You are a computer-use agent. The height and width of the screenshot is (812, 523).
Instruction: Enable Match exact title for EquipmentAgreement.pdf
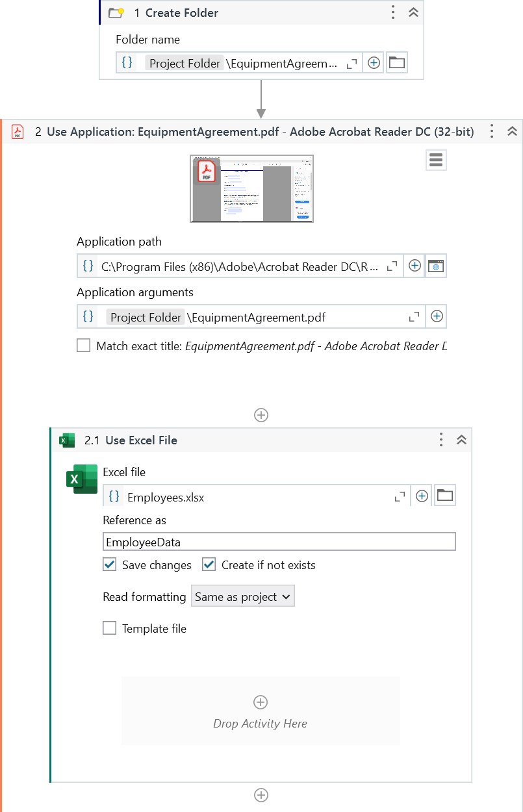pyautogui.click(x=83, y=346)
